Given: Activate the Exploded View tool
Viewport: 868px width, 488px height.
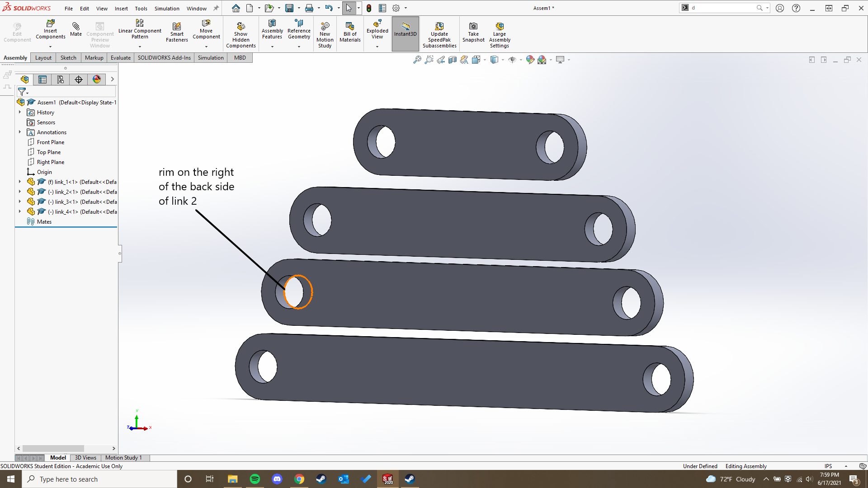Looking at the screenshot, I should point(377,31).
